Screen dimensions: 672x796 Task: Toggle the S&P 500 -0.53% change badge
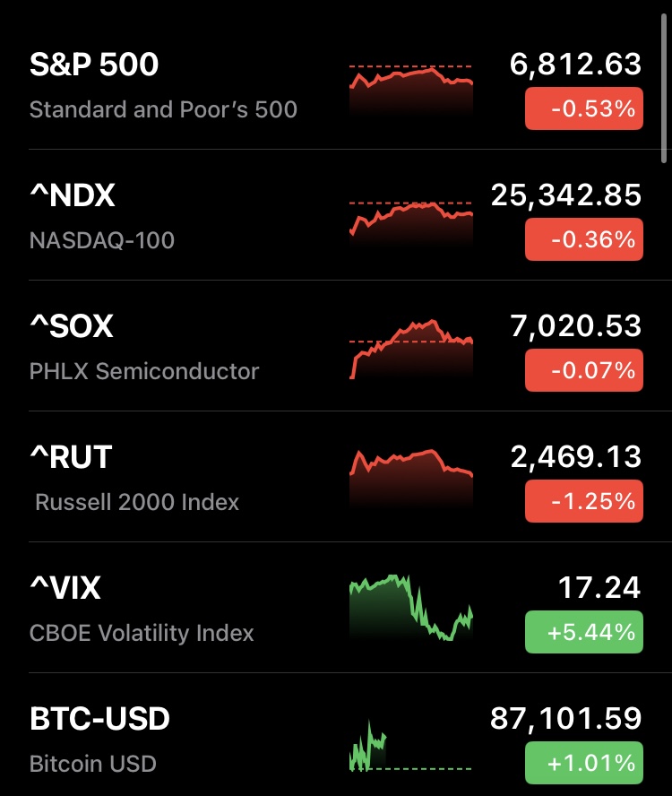(x=583, y=109)
